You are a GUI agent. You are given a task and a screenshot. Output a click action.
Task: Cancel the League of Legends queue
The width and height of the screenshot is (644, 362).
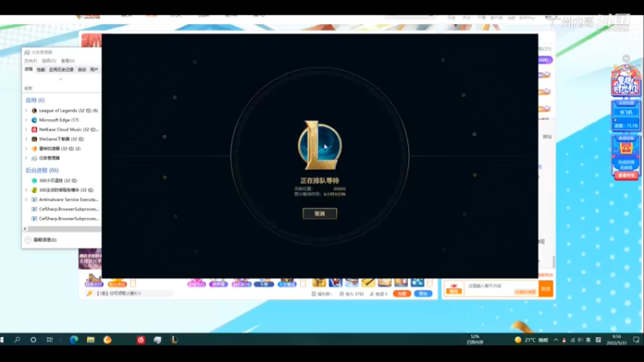click(320, 213)
